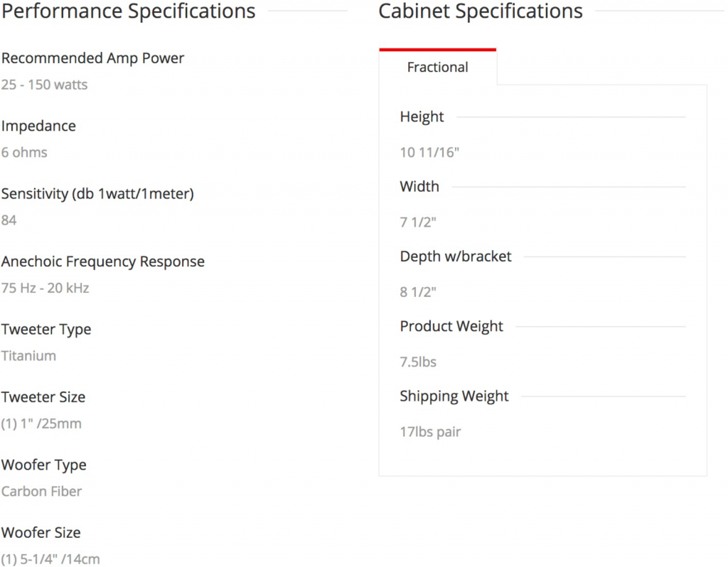Click the 25 - 150 watts value
This screenshot has width=728, height=567.
point(44,85)
